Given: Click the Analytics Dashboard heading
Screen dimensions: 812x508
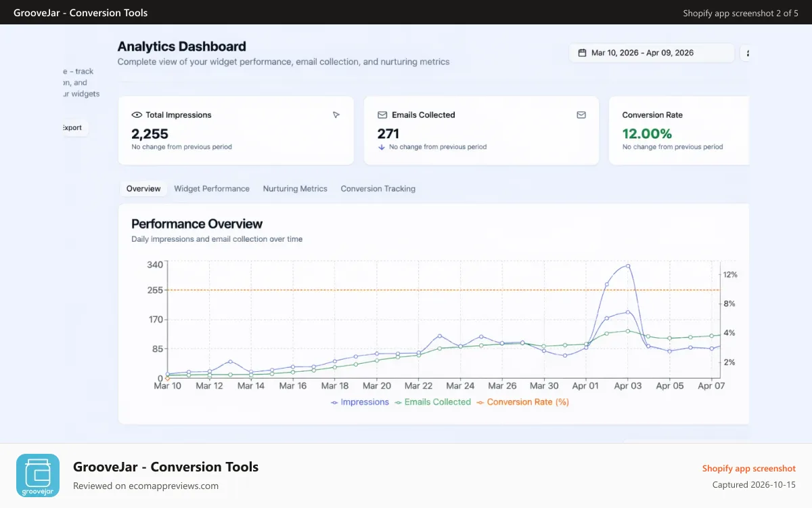Looking at the screenshot, I should tap(182, 47).
